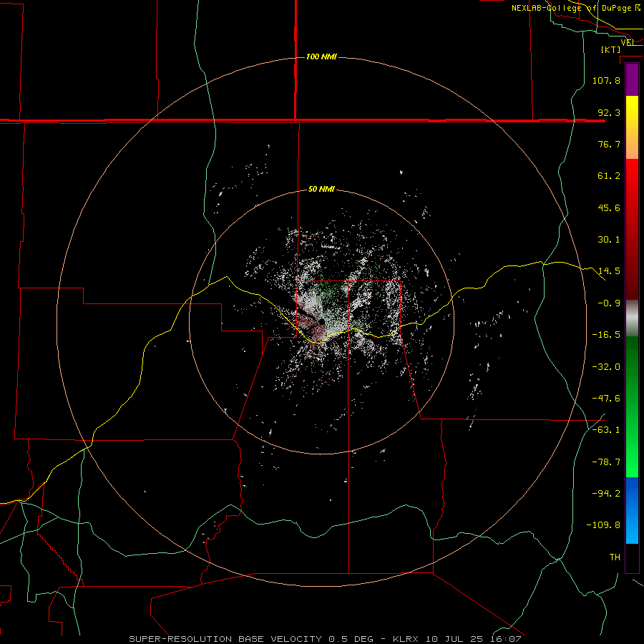This screenshot has width=644, height=644.
Task: Click the blue segment of the color bar
Action: [x=632, y=510]
